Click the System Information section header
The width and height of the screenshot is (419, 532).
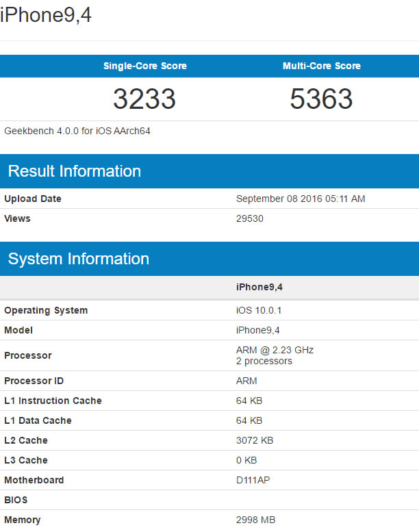click(x=79, y=259)
